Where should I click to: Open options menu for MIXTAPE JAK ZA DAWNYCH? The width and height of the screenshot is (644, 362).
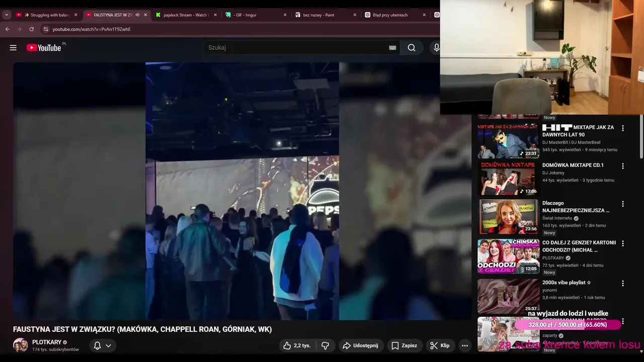pyautogui.click(x=623, y=128)
